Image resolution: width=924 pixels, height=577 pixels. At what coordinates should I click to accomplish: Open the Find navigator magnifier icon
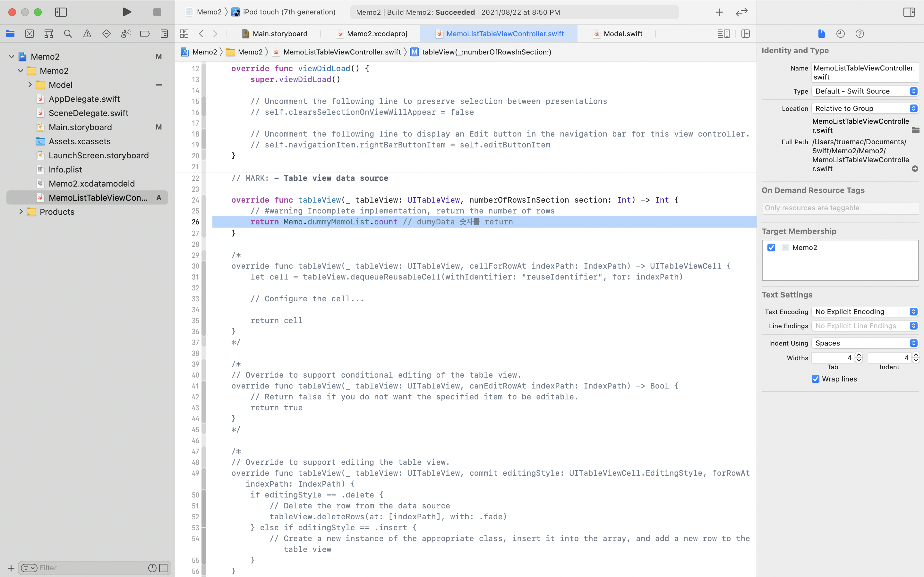(68, 34)
